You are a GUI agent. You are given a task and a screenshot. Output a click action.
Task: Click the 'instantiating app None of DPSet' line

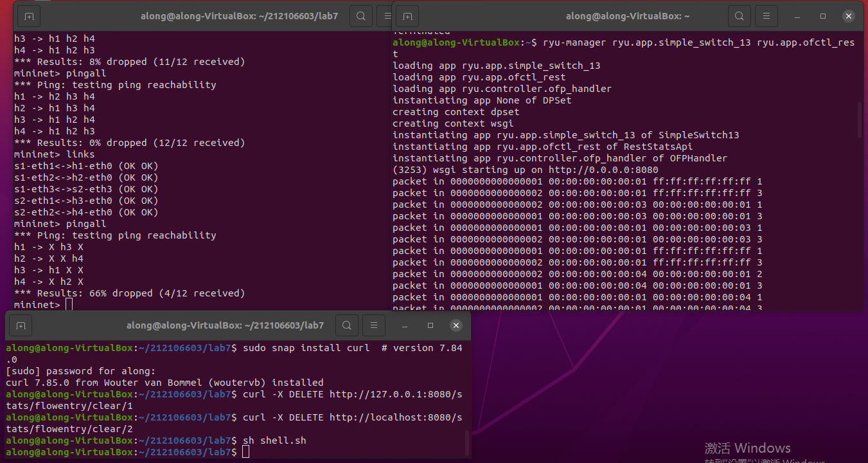pos(482,100)
